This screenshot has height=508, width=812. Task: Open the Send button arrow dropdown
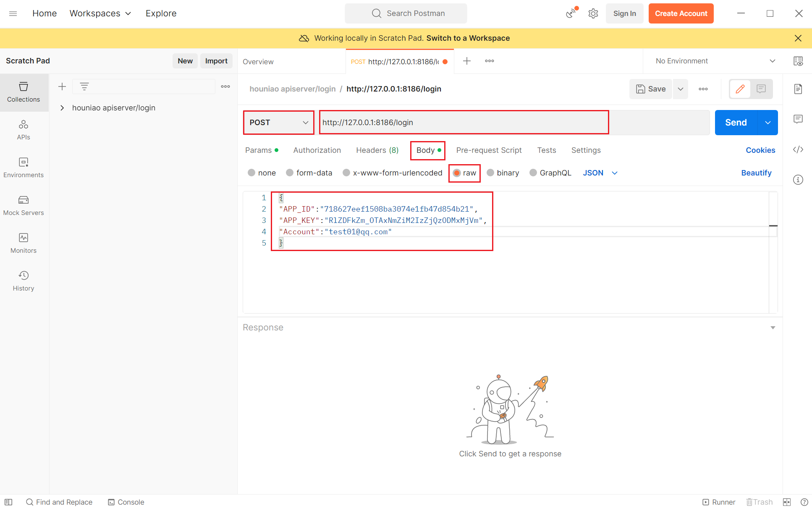(x=768, y=123)
